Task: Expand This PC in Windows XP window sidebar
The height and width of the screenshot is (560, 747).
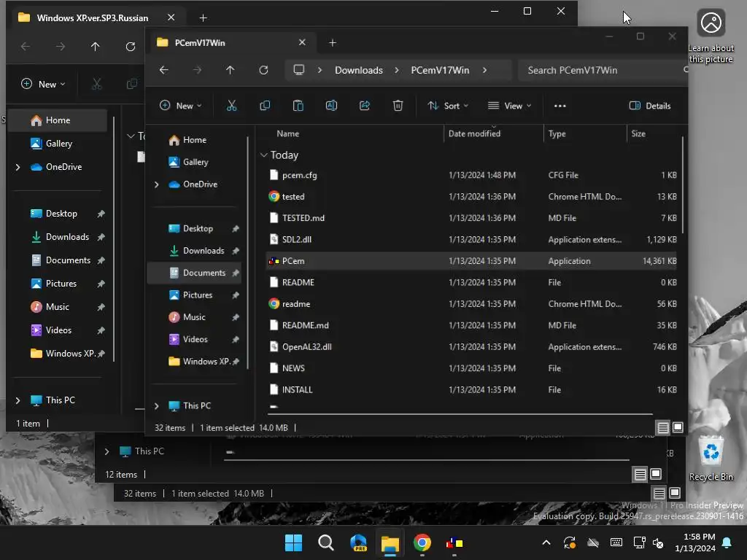Action: click(x=18, y=400)
